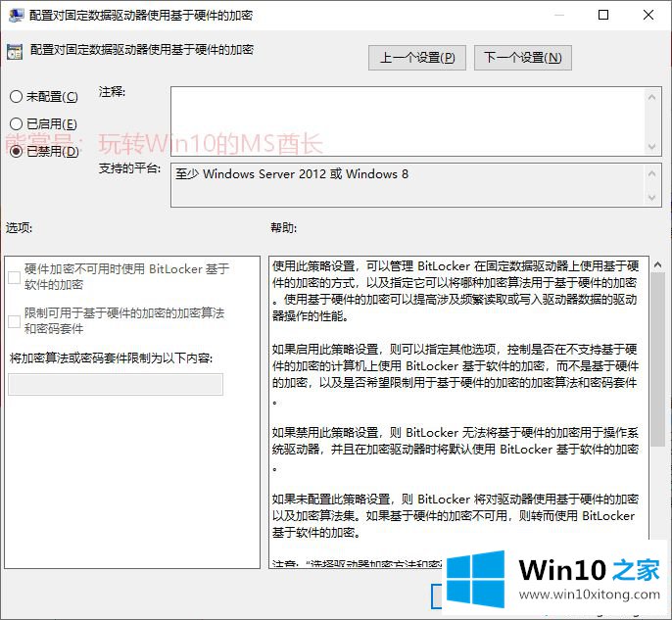Click help panel scrollbar up arrow
This screenshot has height=620, width=672.
(658, 264)
